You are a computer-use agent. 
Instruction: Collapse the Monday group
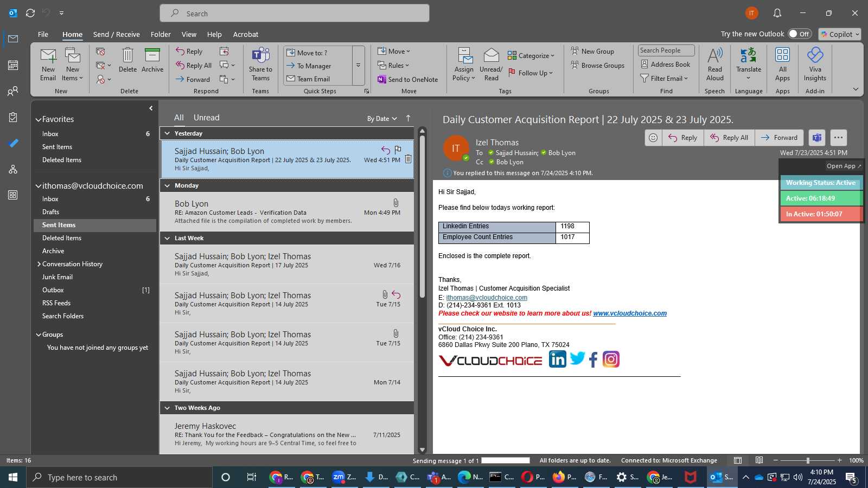pyautogui.click(x=167, y=185)
